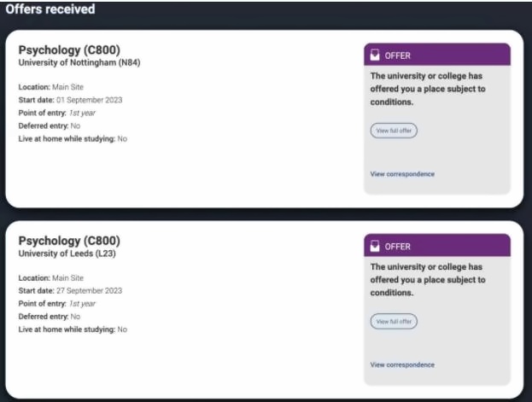
Task: Click the Location Main Site line for Nottingham
Action: point(51,87)
